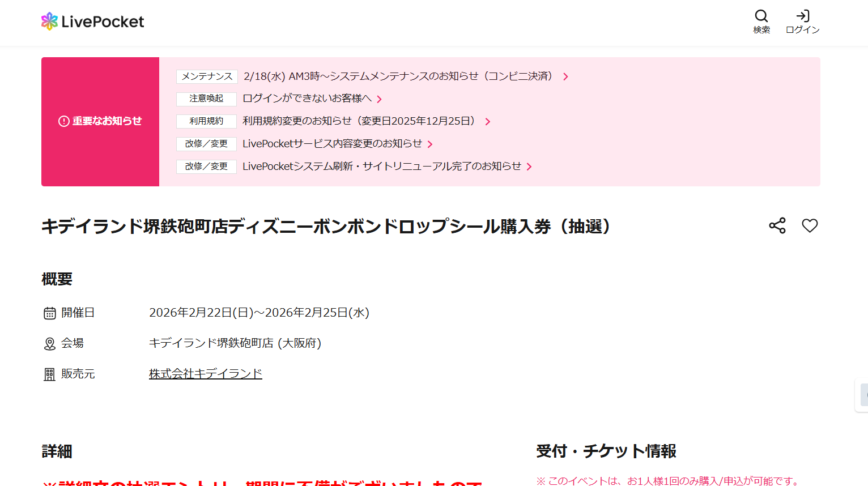Click the calendar icon next to 開催日
Viewport: 868px width, 486px height.
[x=50, y=313]
